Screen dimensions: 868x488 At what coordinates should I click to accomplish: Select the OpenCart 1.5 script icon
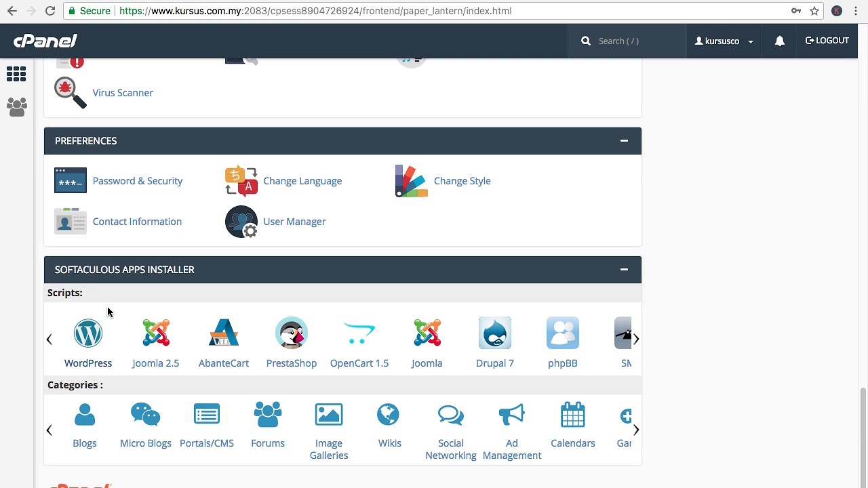point(359,333)
